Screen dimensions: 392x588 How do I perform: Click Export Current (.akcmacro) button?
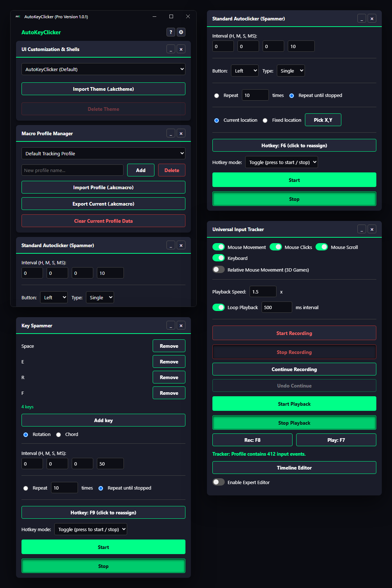tap(103, 204)
